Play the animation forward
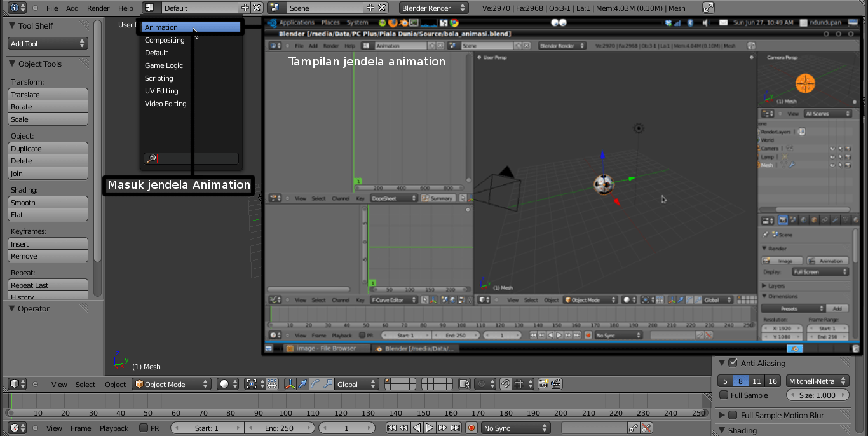 coord(430,428)
